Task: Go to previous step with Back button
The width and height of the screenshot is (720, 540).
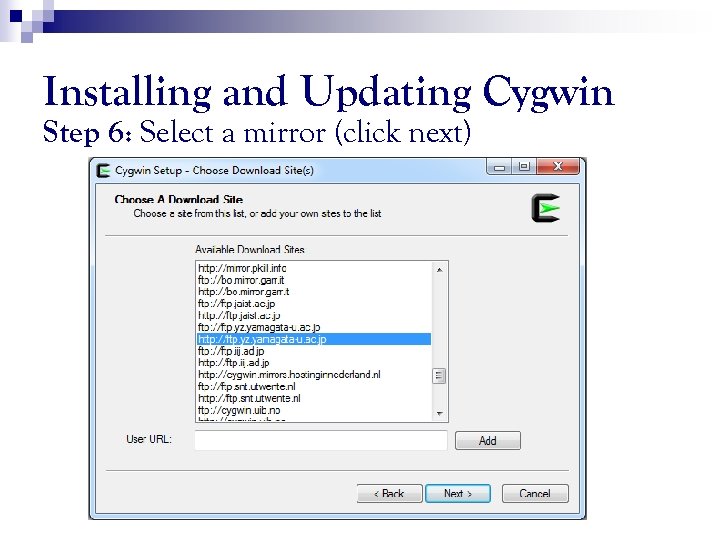Action: [x=389, y=494]
